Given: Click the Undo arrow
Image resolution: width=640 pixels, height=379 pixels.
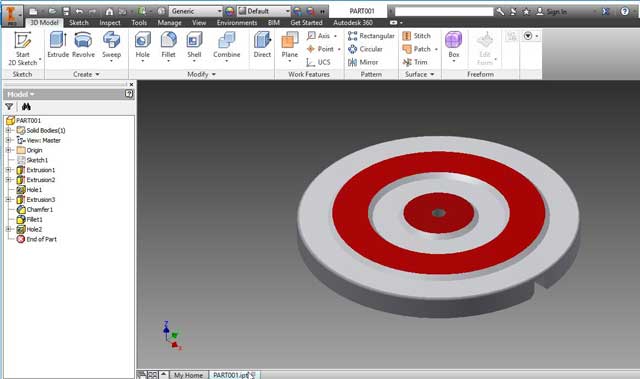Looking at the screenshot, I should pos(80,11).
